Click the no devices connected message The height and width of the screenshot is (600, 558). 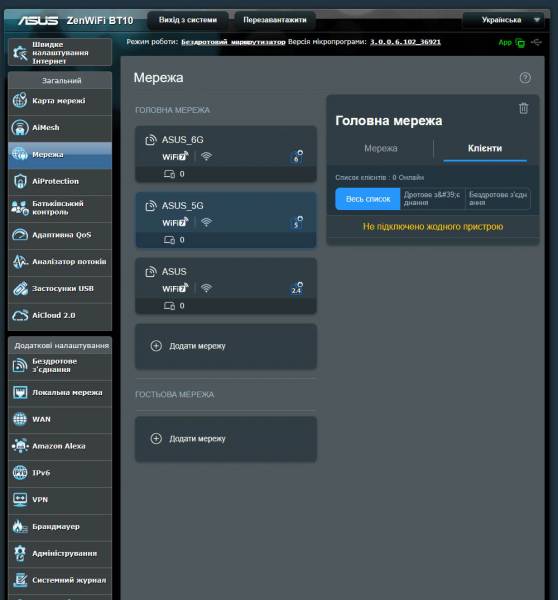coord(433,227)
